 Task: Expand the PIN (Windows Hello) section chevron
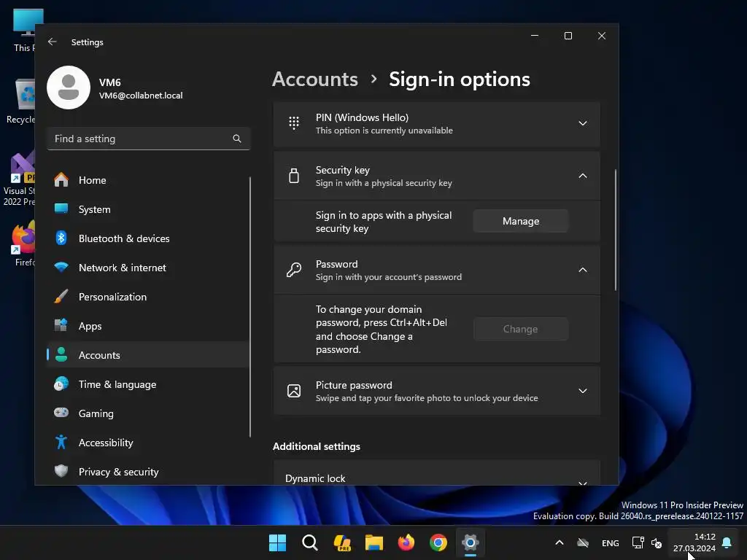point(583,123)
